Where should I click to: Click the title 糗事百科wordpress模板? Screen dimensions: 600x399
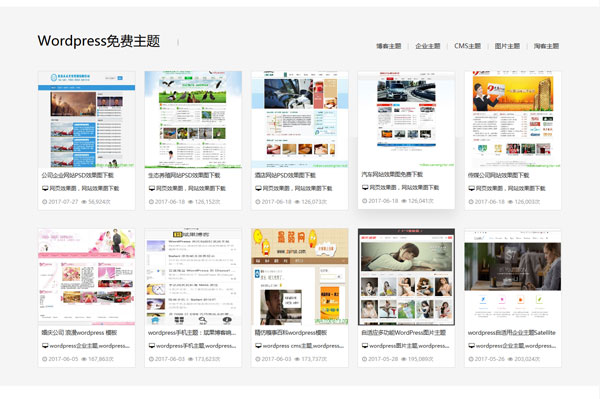tap(291, 333)
